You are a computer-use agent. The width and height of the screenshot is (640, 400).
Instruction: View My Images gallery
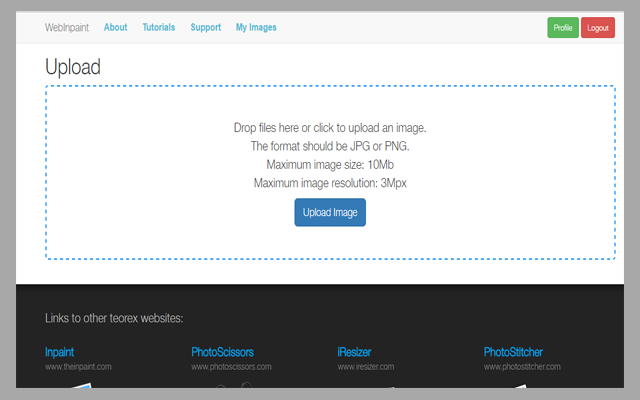(x=256, y=28)
